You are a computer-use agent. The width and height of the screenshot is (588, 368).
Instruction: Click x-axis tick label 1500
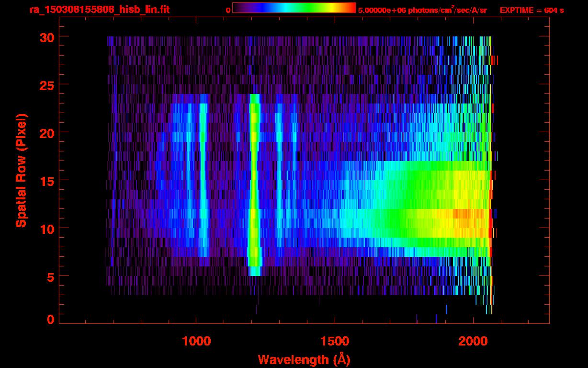point(335,341)
